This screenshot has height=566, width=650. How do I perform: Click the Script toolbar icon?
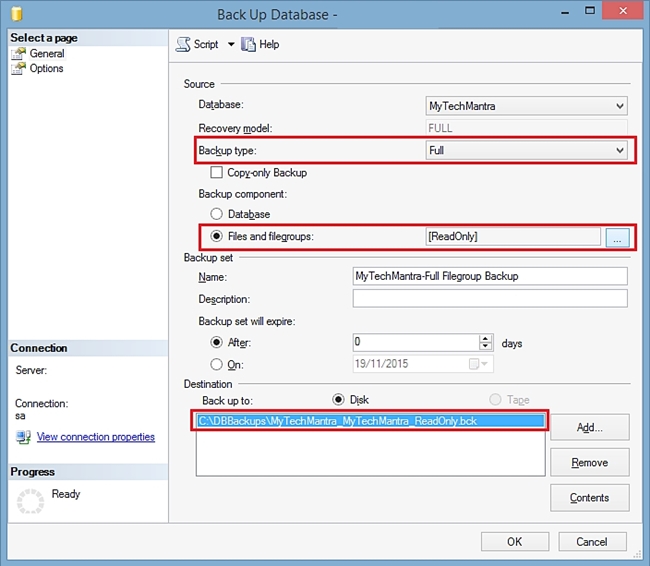click(183, 44)
